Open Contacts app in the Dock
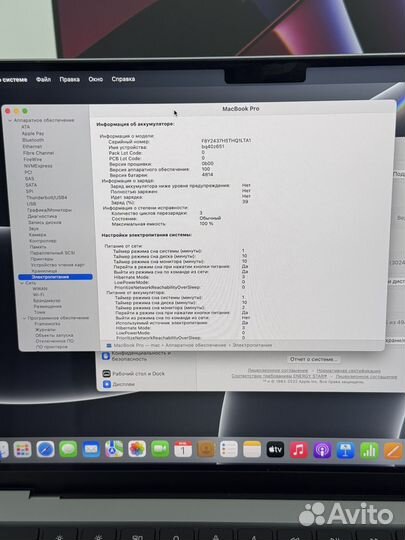 (206, 449)
